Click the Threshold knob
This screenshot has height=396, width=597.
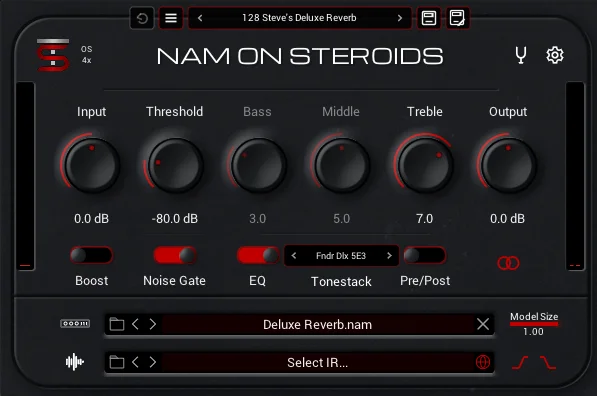(175, 165)
